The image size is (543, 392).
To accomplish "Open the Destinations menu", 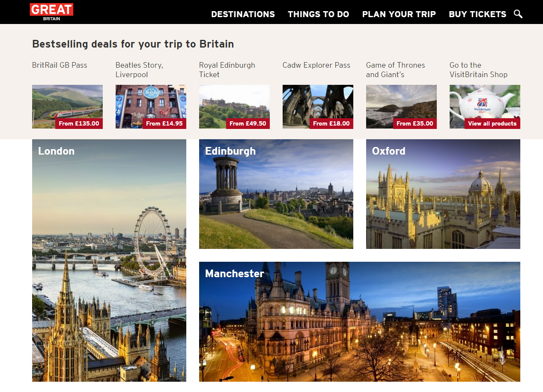I will (x=243, y=14).
